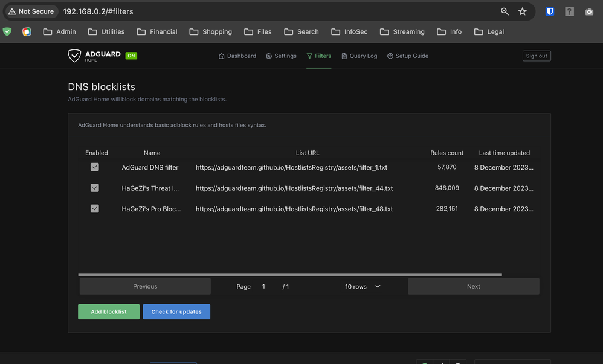Open the Files bookmarks folder
Screen dimensions: 603x364
click(x=258, y=31)
